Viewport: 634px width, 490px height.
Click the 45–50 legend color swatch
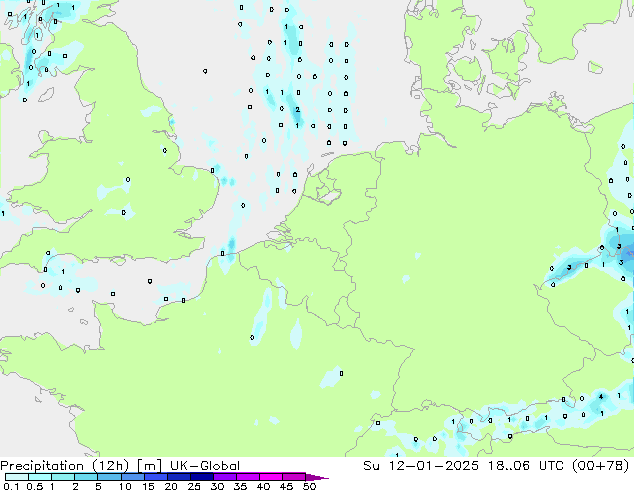tap(294, 477)
